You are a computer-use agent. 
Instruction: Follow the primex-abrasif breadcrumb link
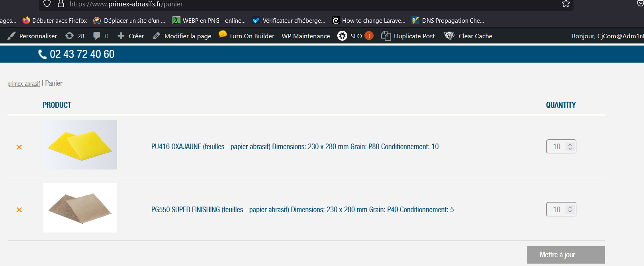click(24, 84)
